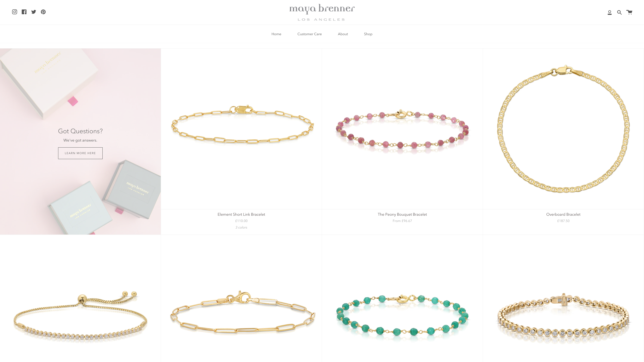Open The Peony Bouquet Bracelet title link
The width and height of the screenshot is (644, 362).
pos(402,214)
